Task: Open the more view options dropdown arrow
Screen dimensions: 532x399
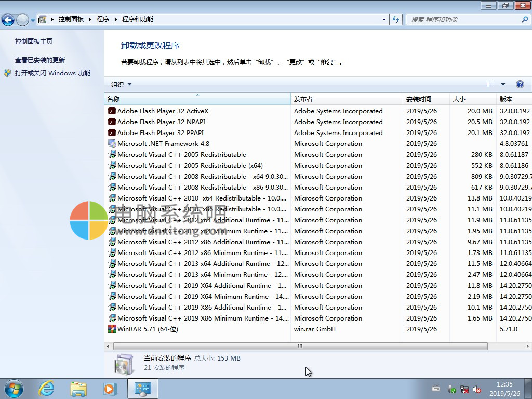Action: point(503,84)
